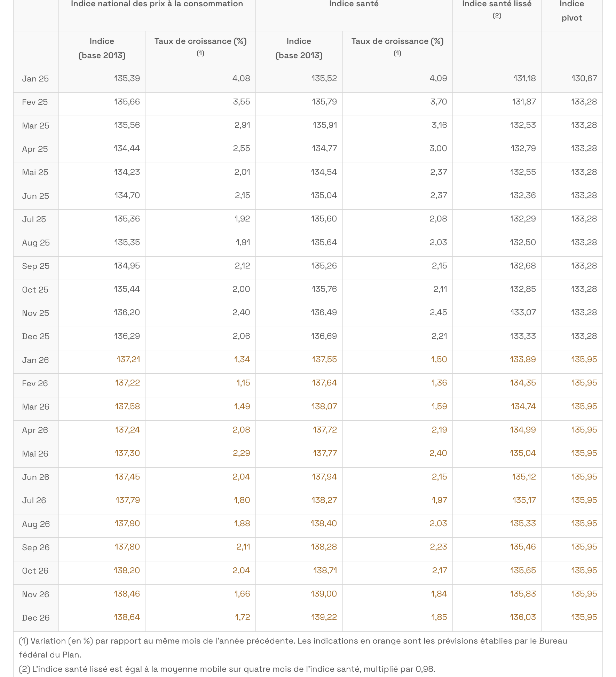616x677 pixels.
Task: Click Dec 26 smoothed health index value 136,03
Action: coord(523,617)
